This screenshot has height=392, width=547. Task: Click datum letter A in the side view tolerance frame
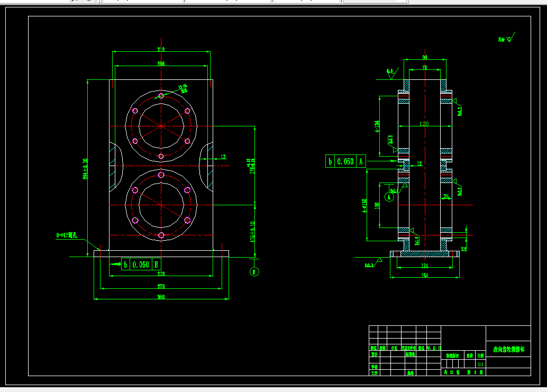click(361, 161)
